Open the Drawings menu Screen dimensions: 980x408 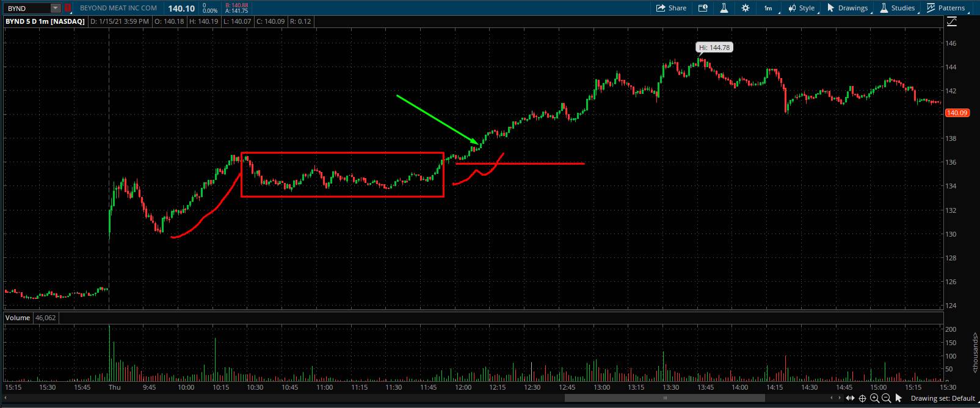[847, 8]
